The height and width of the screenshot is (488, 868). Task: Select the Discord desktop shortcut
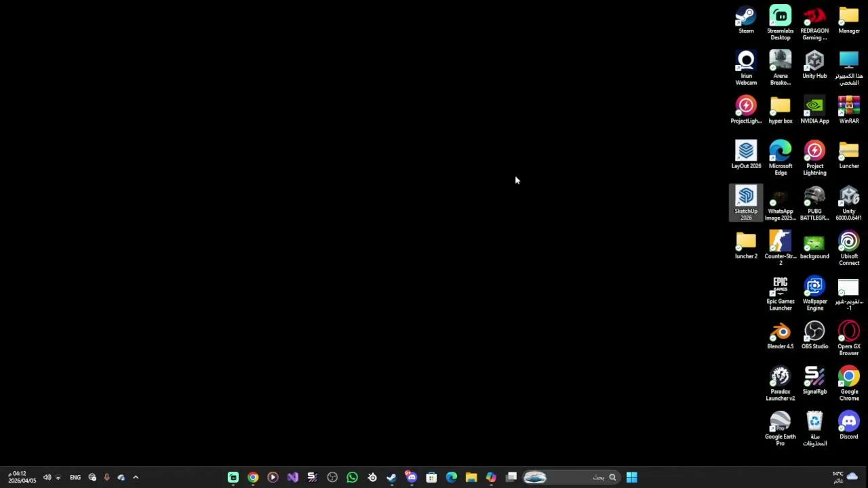point(849,426)
